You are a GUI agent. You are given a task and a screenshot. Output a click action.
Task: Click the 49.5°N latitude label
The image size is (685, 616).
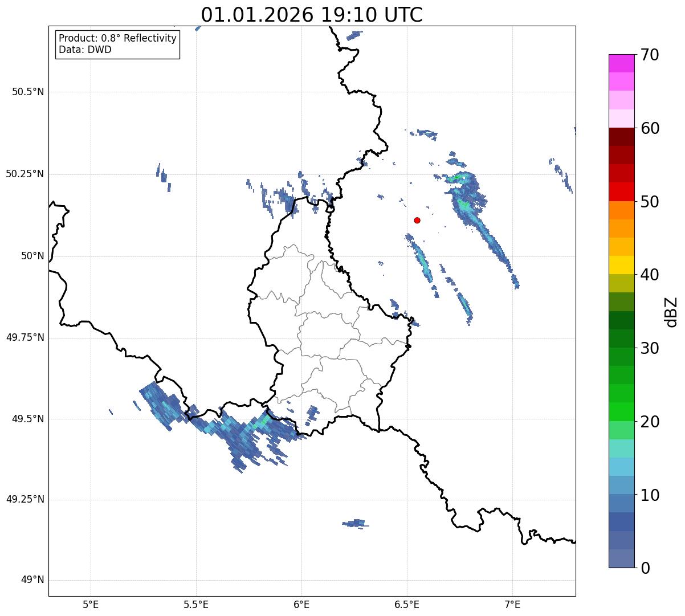pos(27,419)
